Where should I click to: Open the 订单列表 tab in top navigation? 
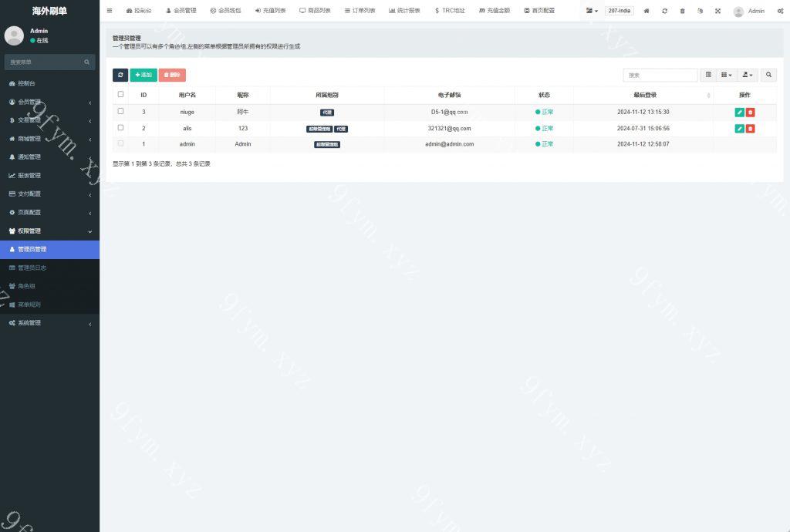(360, 11)
